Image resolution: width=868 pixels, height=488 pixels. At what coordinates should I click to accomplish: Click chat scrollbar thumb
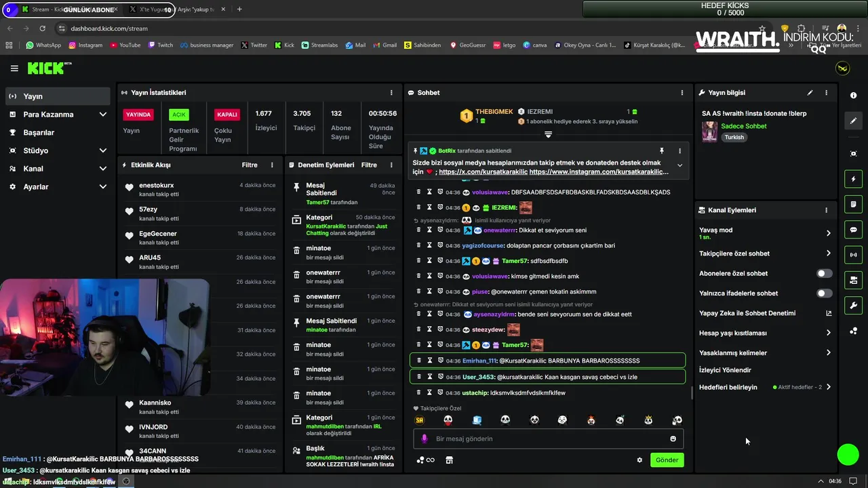(691, 392)
